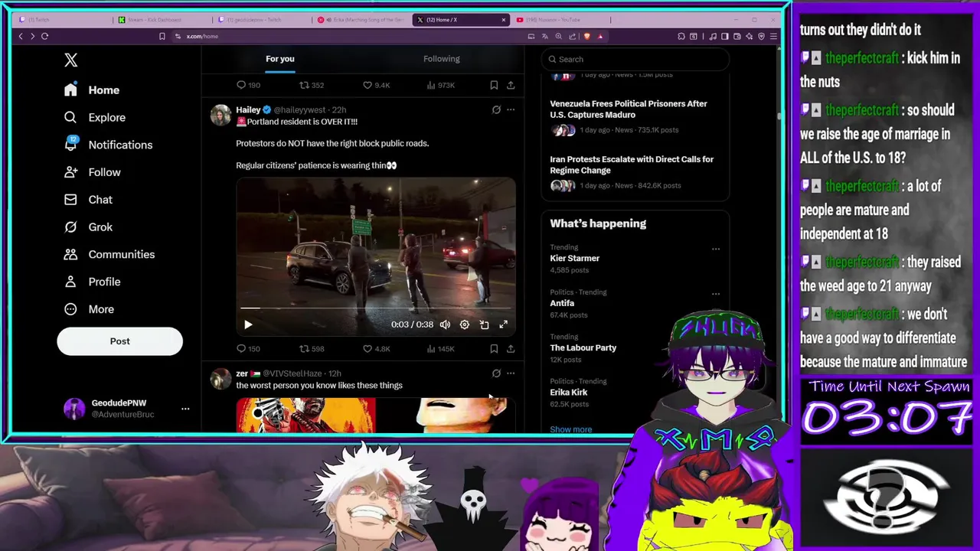Open the browser hamburger menu
The image size is (980, 551).
pos(773,36)
